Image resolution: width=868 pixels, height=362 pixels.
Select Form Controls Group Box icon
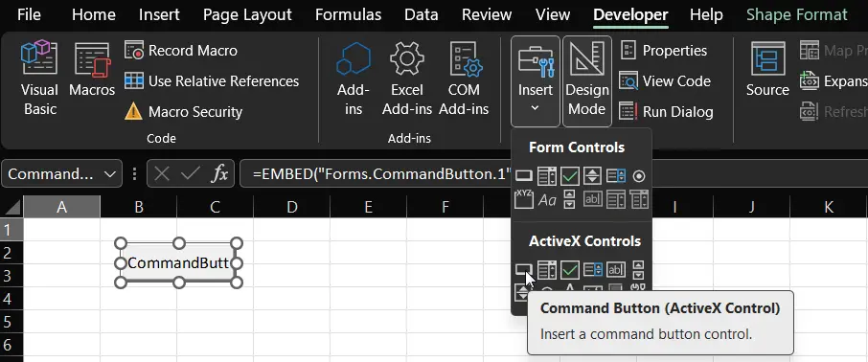pos(524,199)
